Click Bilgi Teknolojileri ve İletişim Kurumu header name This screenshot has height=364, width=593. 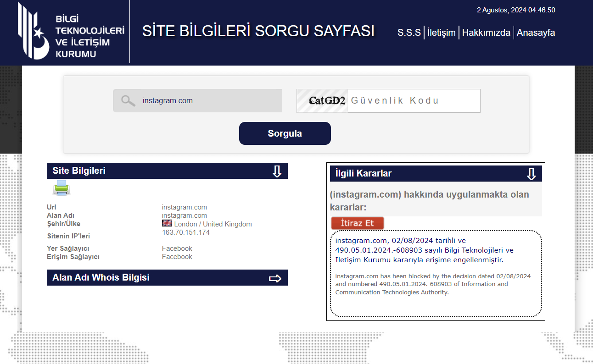click(x=90, y=36)
